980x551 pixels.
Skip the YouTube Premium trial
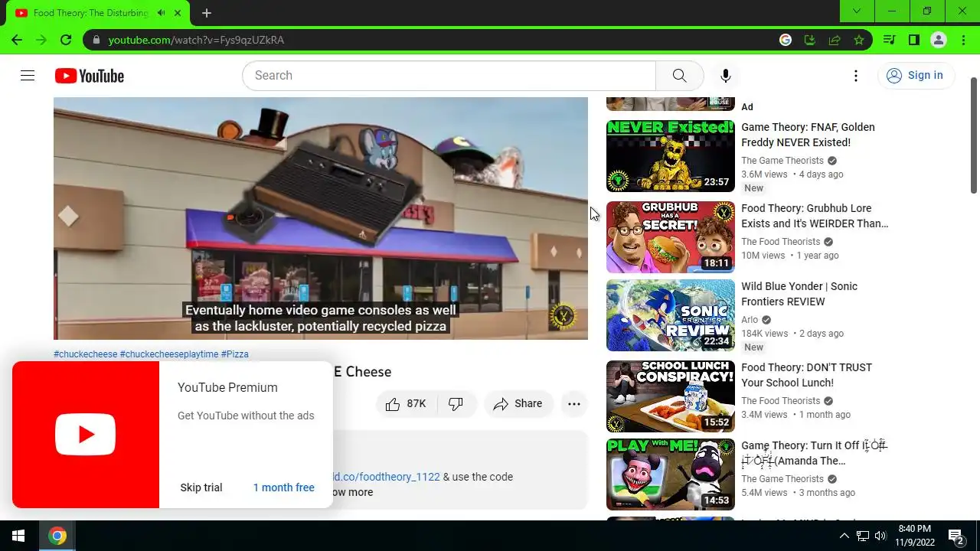click(201, 487)
